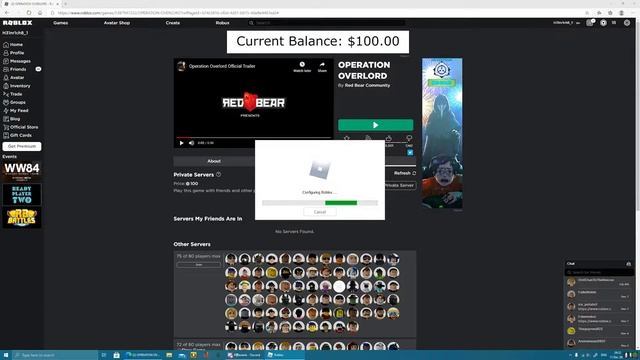Open Official Store in the sidebar

pos(21,127)
